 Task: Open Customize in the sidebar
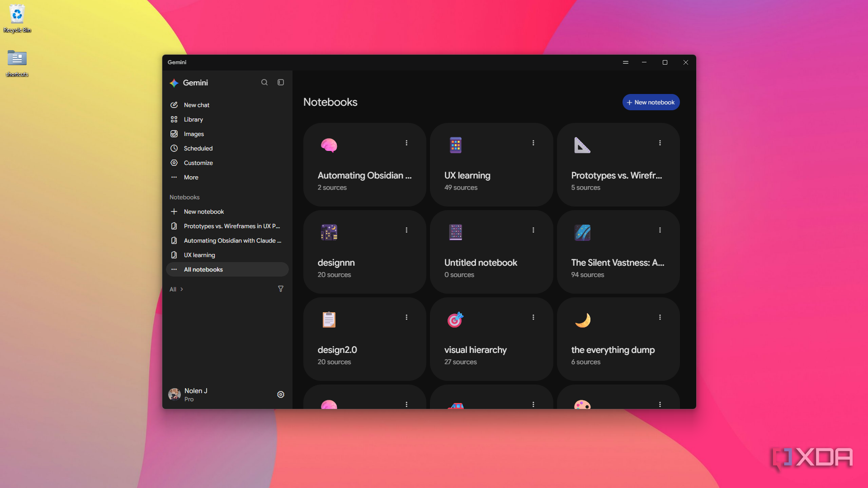pos(227,163)
